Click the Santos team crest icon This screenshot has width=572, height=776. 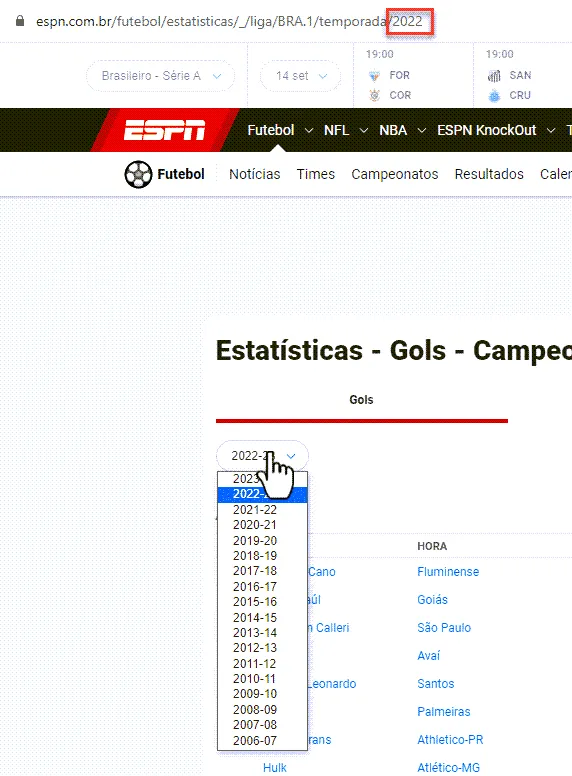tap(494, 76)
